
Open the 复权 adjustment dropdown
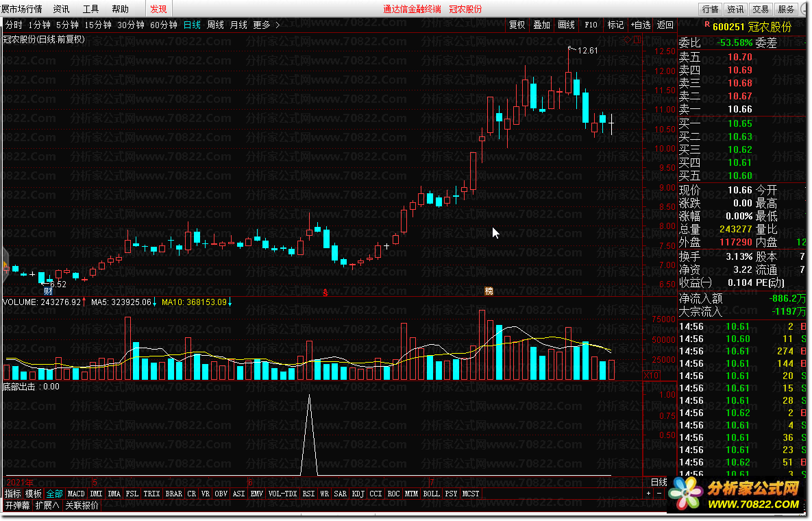[x=517, y=25]
